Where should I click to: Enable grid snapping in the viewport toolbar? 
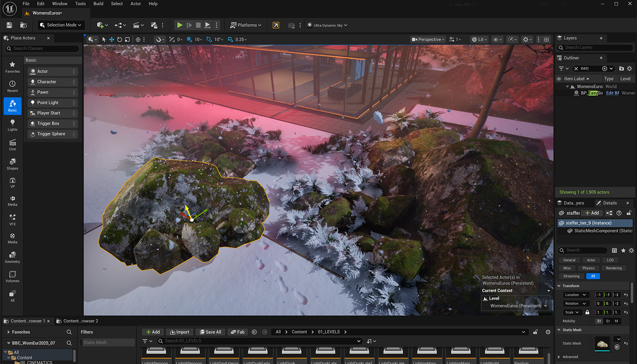[x=190, y=39]
